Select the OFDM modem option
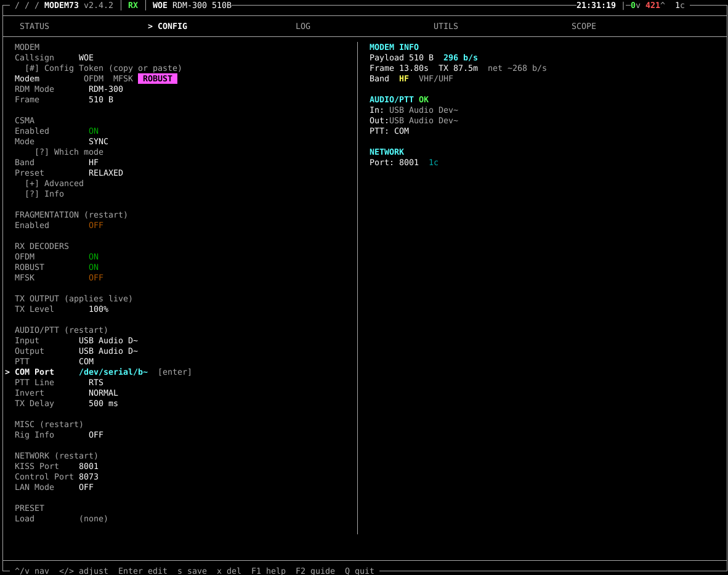The image size is (728, 575). [x=94, y=79]
